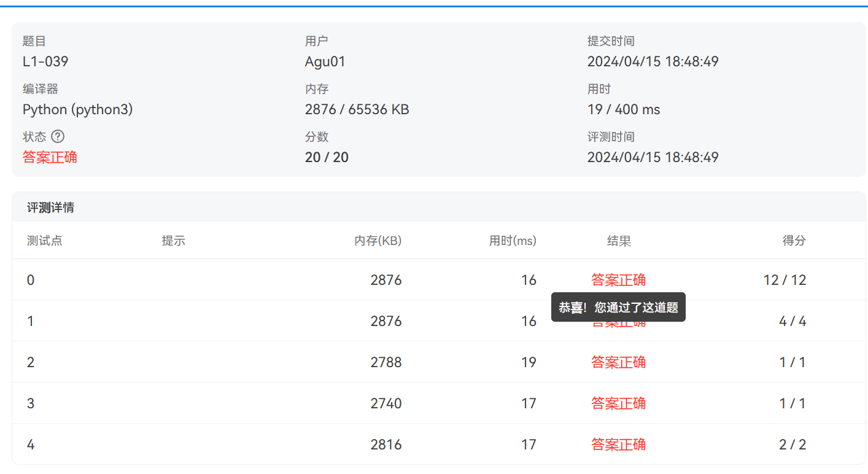The height and width of the screenshot is (474, 868).
Task: Open problem L1-039
Action: coord(45,61)
